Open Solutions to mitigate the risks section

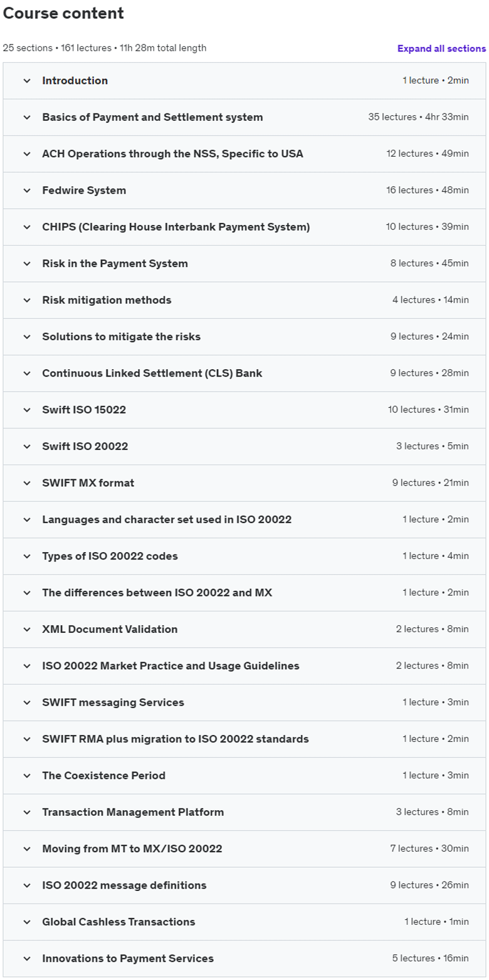(244, 336)
